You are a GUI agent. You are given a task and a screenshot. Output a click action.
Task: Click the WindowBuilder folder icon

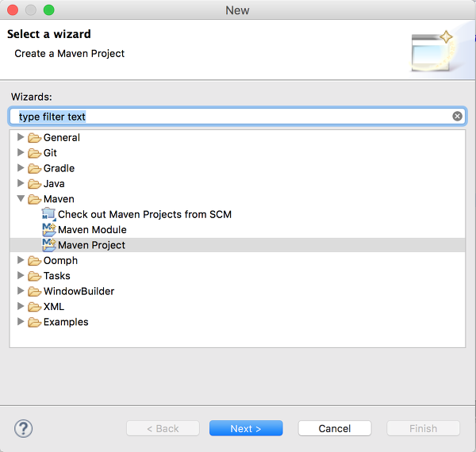pos(34,291)
